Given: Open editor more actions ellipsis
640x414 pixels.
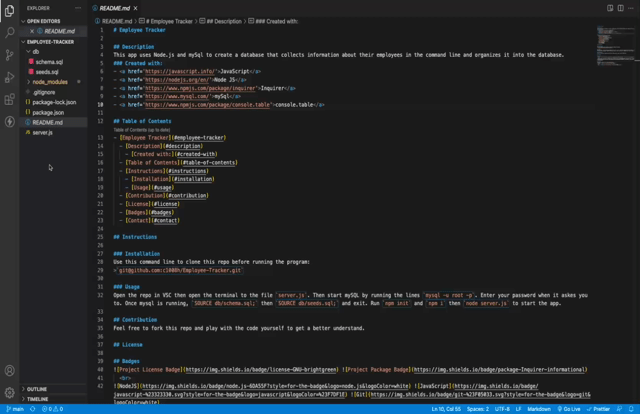Looking at the screenshot, I should pyautogui.click(x=631, y=8).
